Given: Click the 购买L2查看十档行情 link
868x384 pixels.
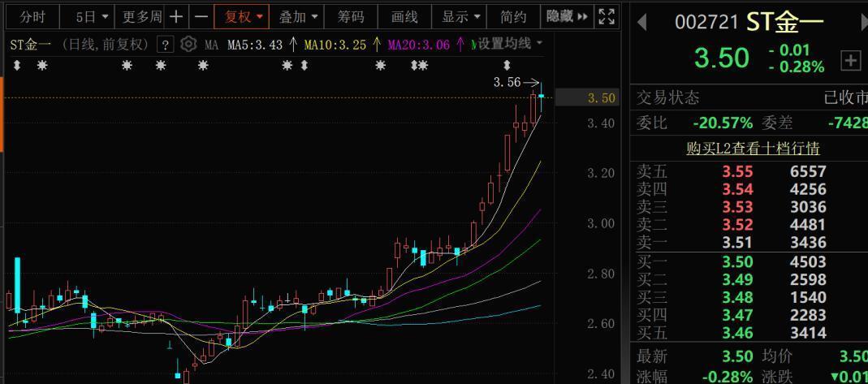Looking at the screenshot, I should tap(752, 149).
